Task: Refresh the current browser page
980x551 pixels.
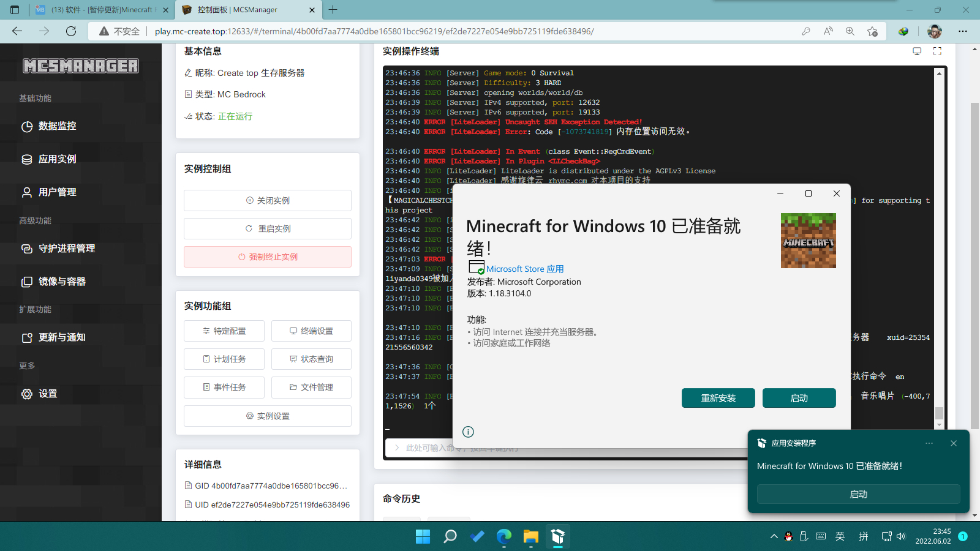Action: [x=71, y=31]
